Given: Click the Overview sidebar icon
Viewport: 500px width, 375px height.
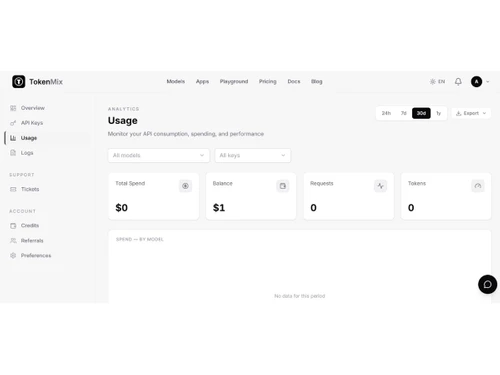Looking at the screenshot, I should pyautogui.click(x=13, y=108).
